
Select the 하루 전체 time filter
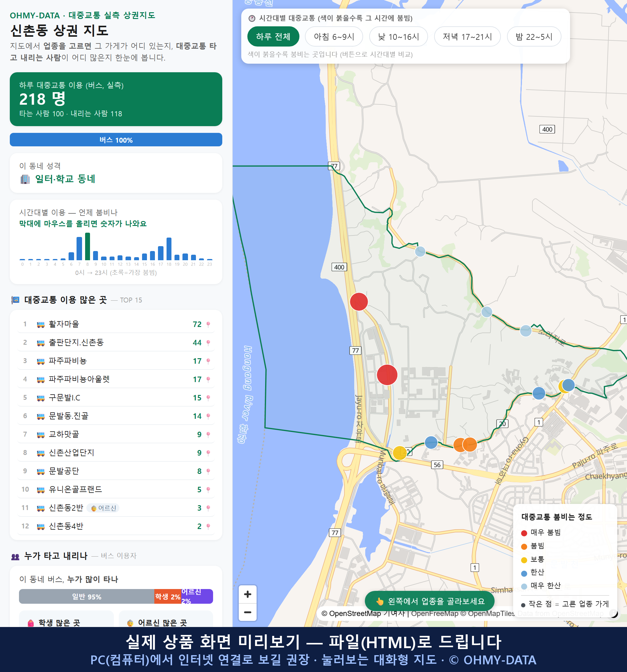(x=273, y=36)
